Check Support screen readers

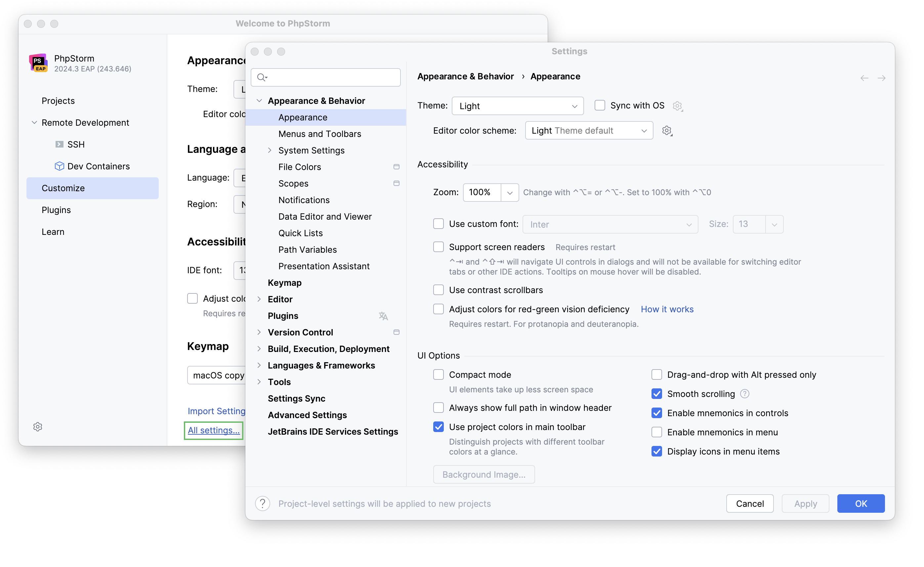click(438, 247)
